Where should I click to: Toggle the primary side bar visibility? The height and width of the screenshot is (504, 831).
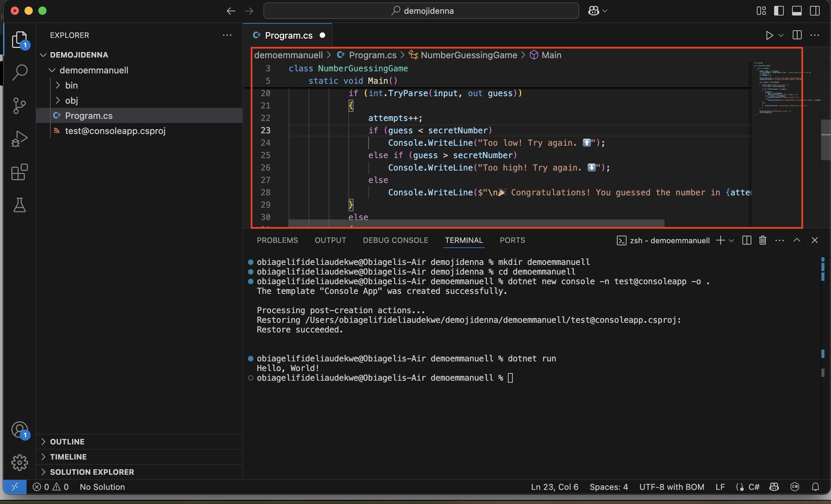(779, 11)
